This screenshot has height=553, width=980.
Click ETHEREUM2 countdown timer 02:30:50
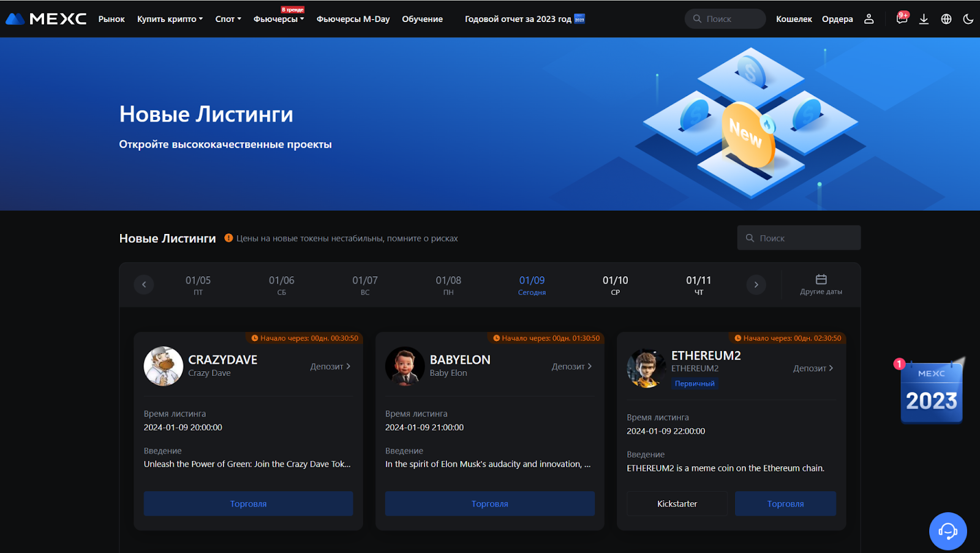(x=788, y=338)
